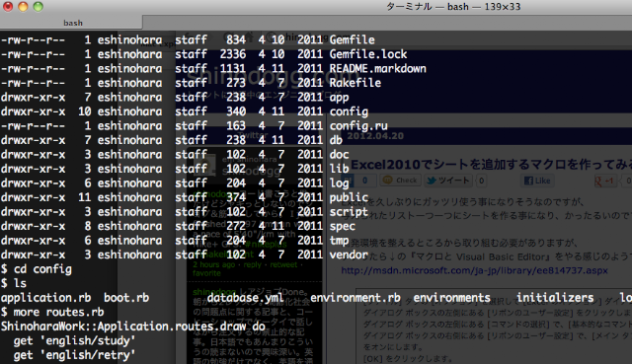Click environment.rb in ls output
632x364 pixels.
[x=355, y=298]
